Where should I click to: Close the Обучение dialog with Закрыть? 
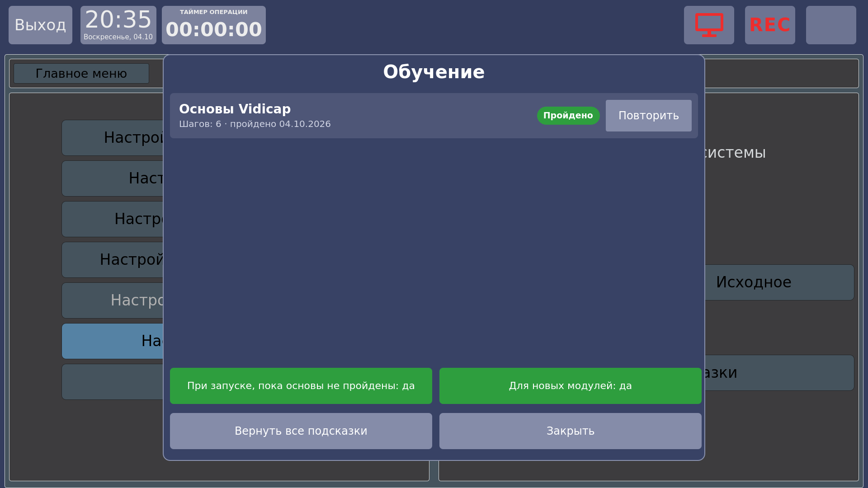pyautogui.click(x=571, y=431)
